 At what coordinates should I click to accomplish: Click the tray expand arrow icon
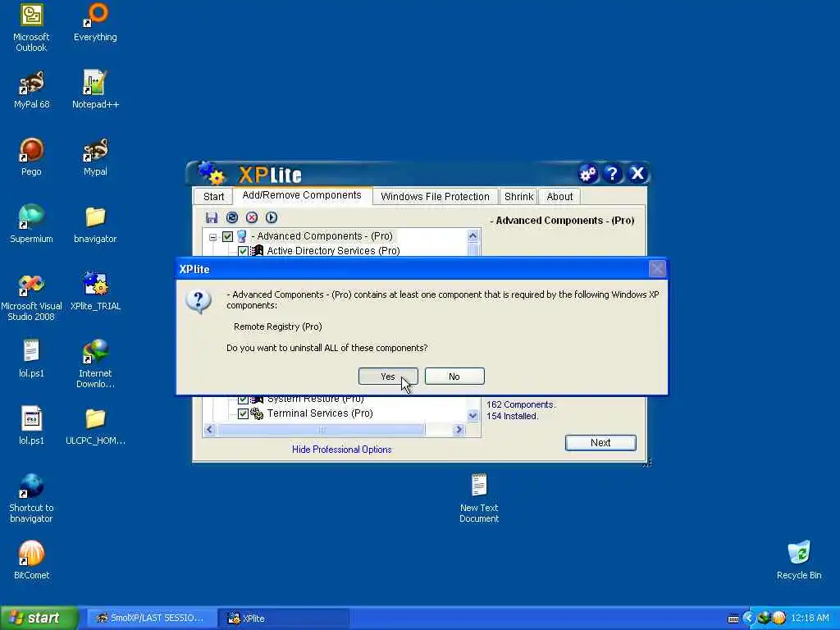pos(748,619)
